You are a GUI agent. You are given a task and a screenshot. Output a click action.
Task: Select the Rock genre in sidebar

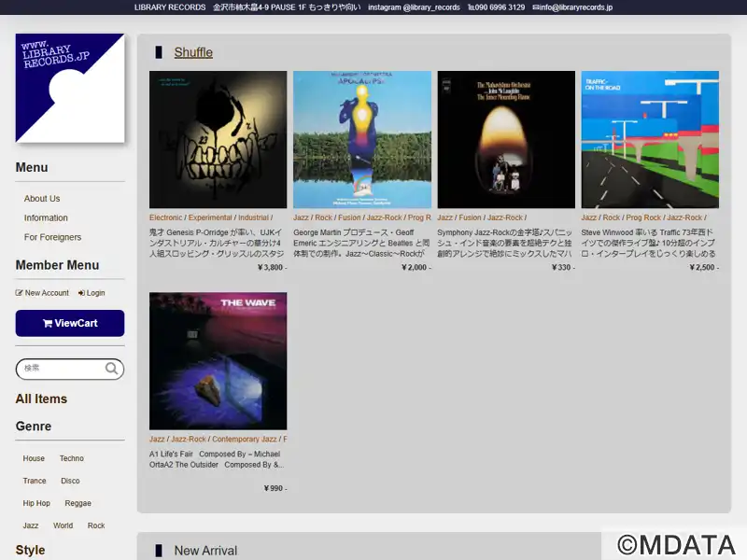[96, 525]
